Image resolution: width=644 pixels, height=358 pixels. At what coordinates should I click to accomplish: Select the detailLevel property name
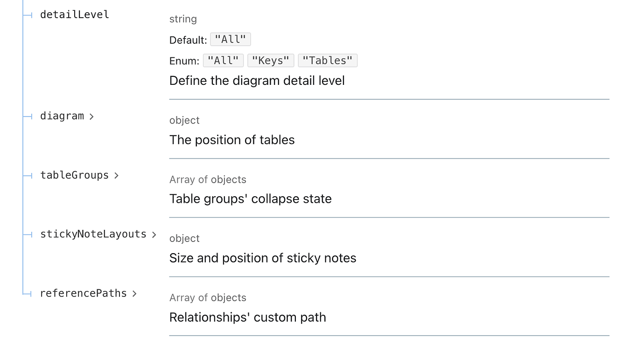pyautogui.click(x=74, y=14)
